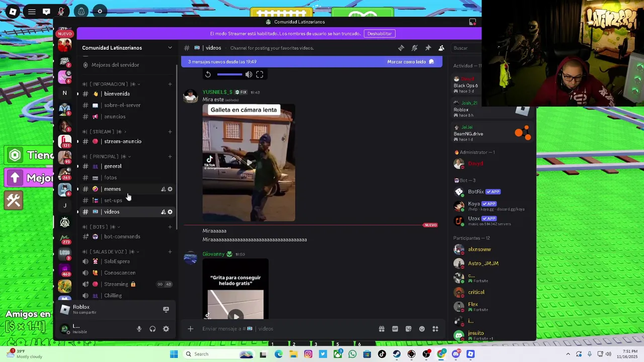Open the Windows Start menu
The height and width of the screenshot is (362, 644).
(174, 354)
